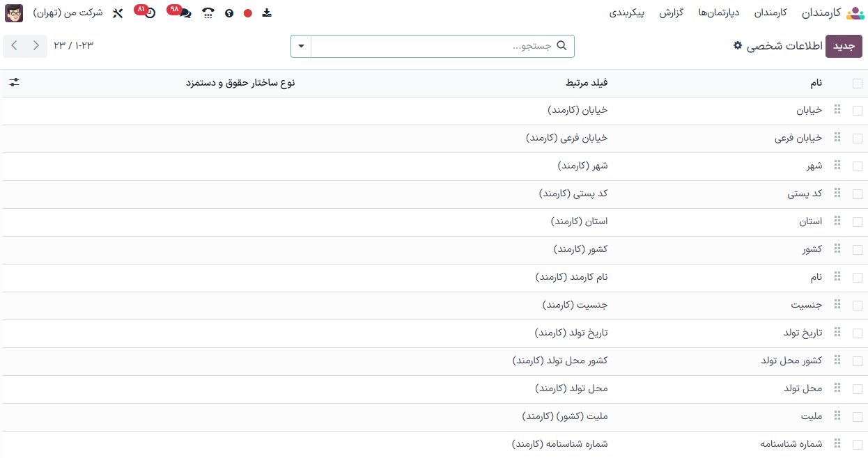Tick the checkbox for the جنسیت row
868x458 pixels.
click(857, 306)
